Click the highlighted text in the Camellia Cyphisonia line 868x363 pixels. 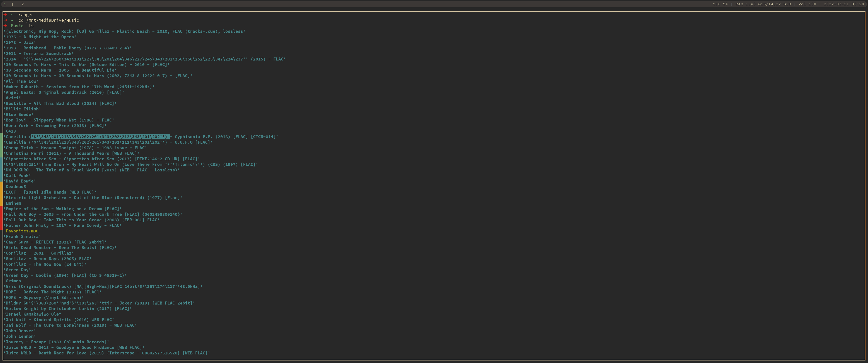(100, 137)
